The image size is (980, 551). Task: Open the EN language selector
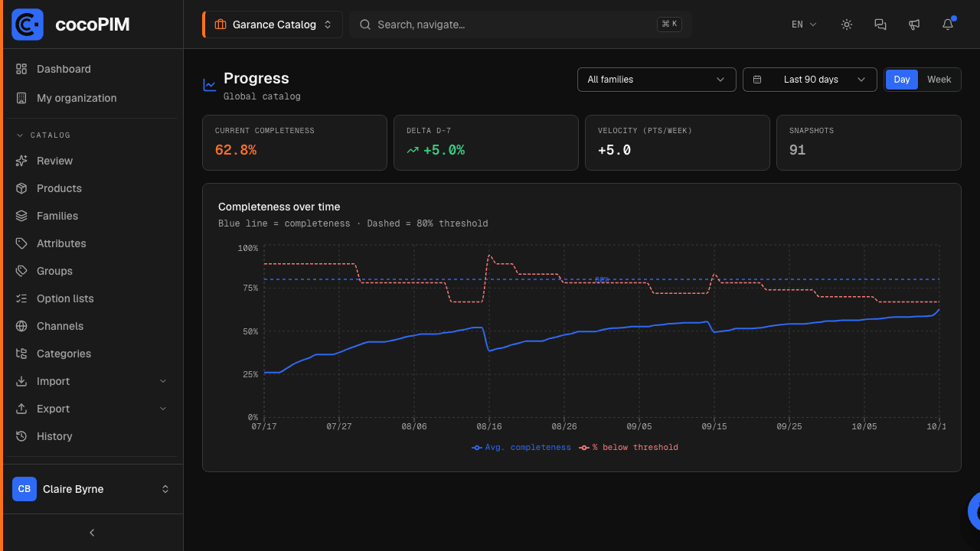[804, 24]
